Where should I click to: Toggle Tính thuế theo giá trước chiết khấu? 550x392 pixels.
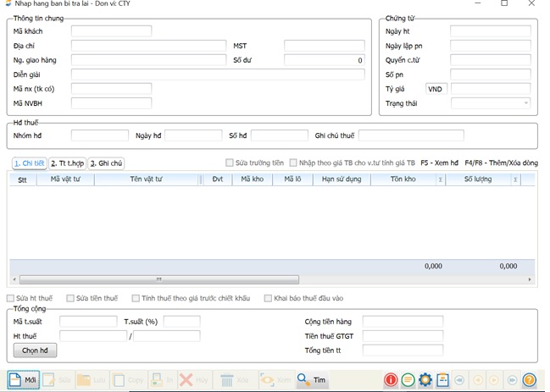136,298
